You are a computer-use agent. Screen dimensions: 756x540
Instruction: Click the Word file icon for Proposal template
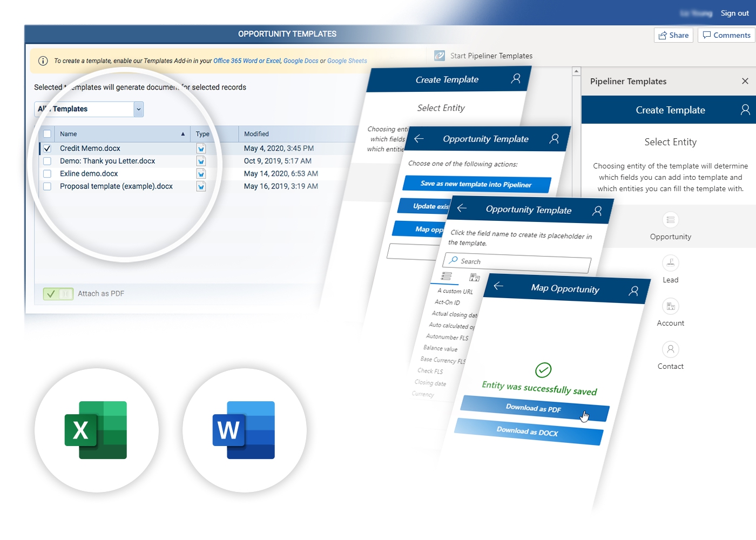point(201,186)
